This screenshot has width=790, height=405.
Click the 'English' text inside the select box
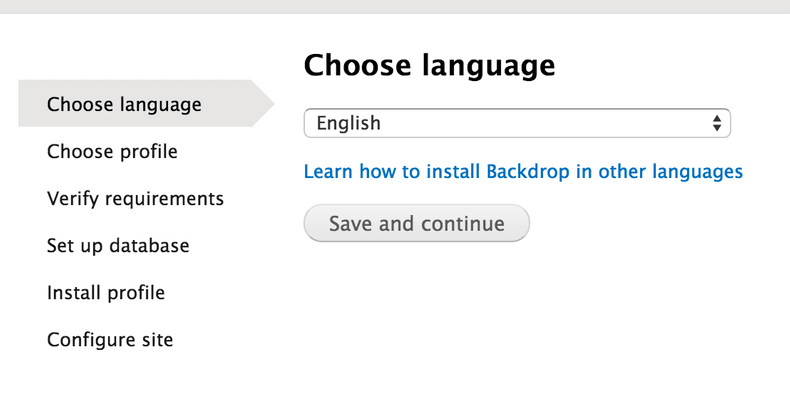pos(348,123)
